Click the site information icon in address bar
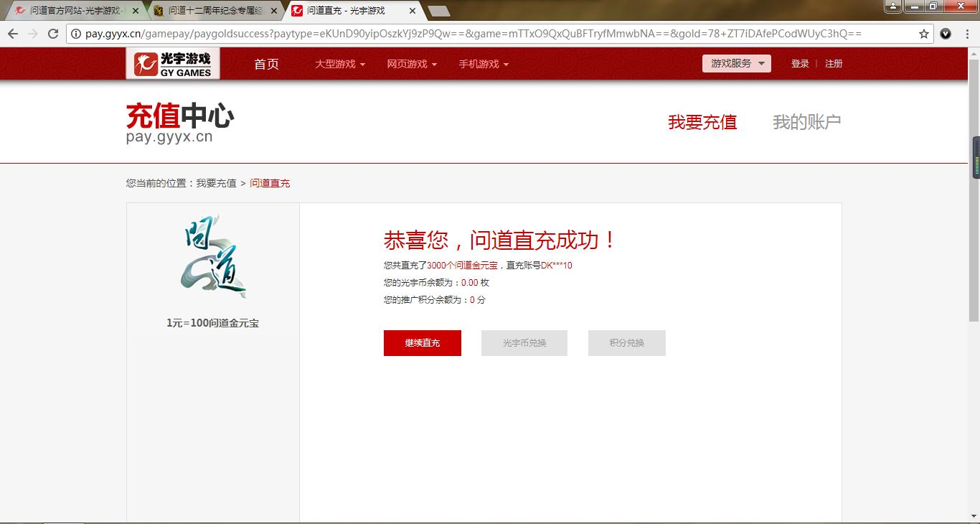980x524 pixels. click(76, 34)
